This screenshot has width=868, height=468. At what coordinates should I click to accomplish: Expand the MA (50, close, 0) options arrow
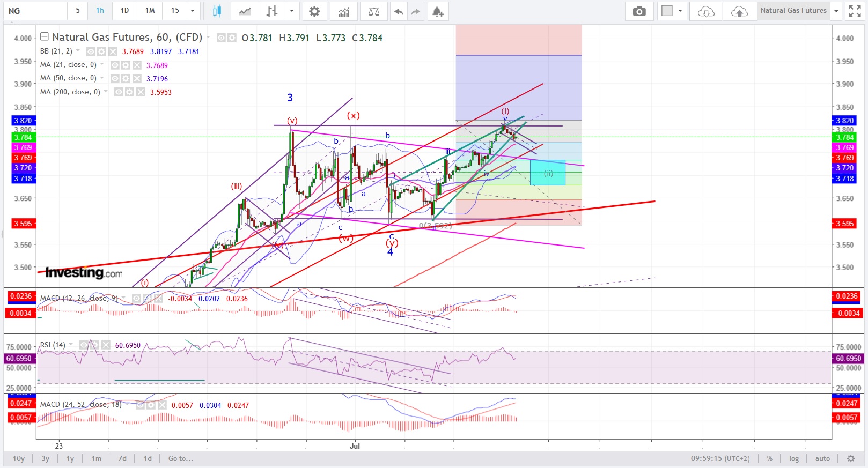102,78
